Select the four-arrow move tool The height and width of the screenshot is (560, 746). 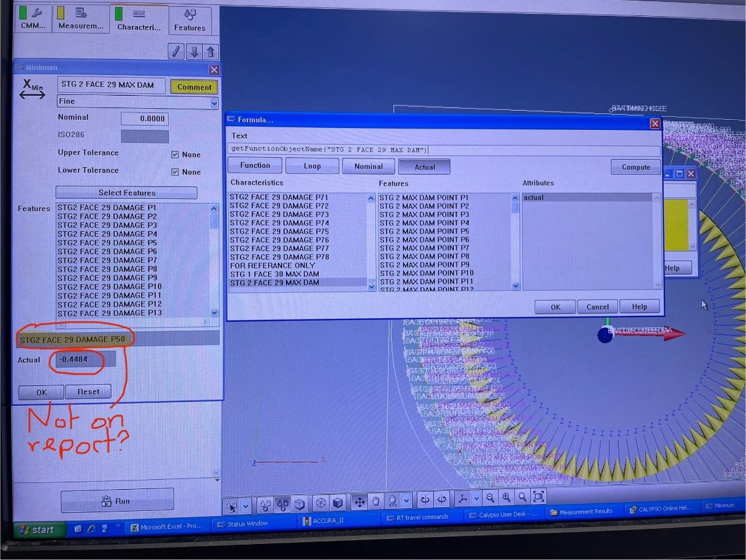tap(359, 501)
